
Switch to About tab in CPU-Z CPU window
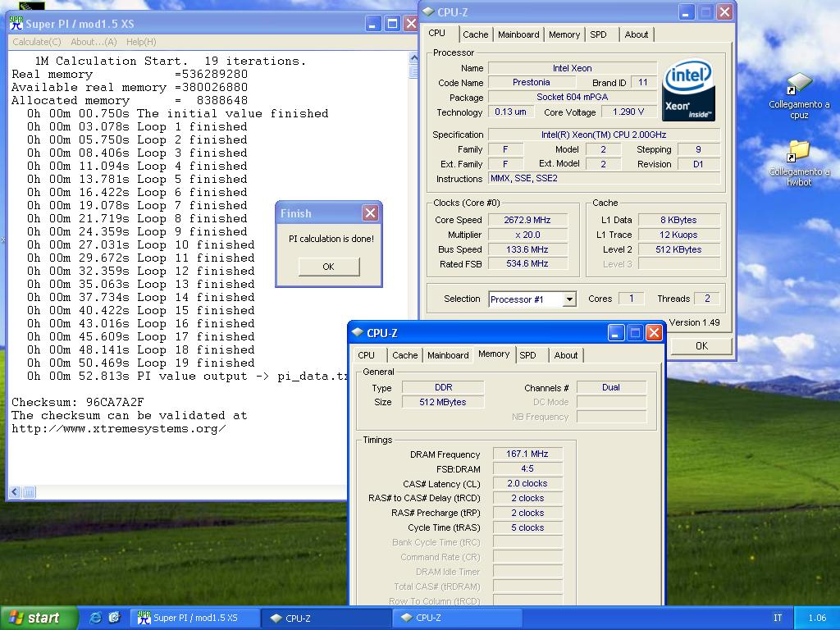pyautogui.click(x=637, y=34)
